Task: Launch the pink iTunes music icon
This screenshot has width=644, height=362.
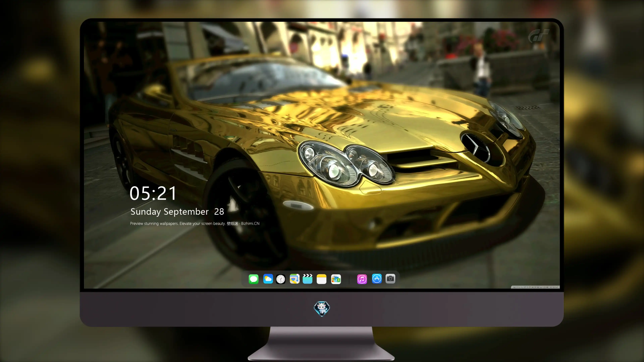Action: pos(362,279)
